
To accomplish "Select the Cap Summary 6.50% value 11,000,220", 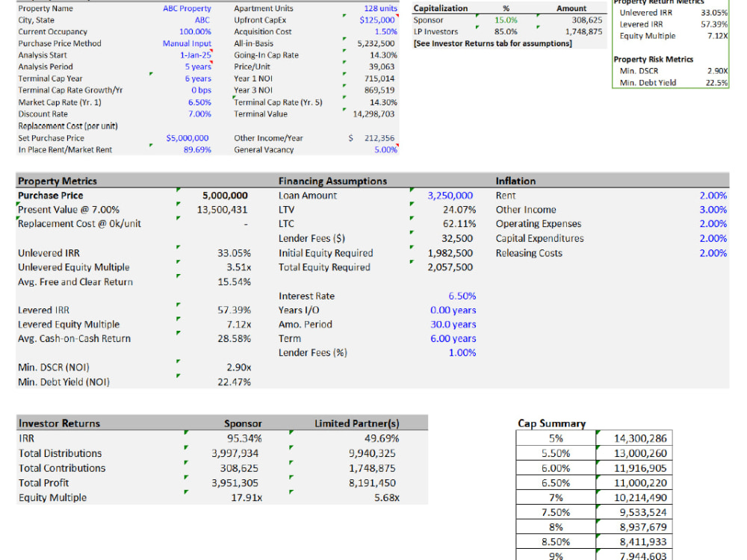I will click(x=640, y=483).
